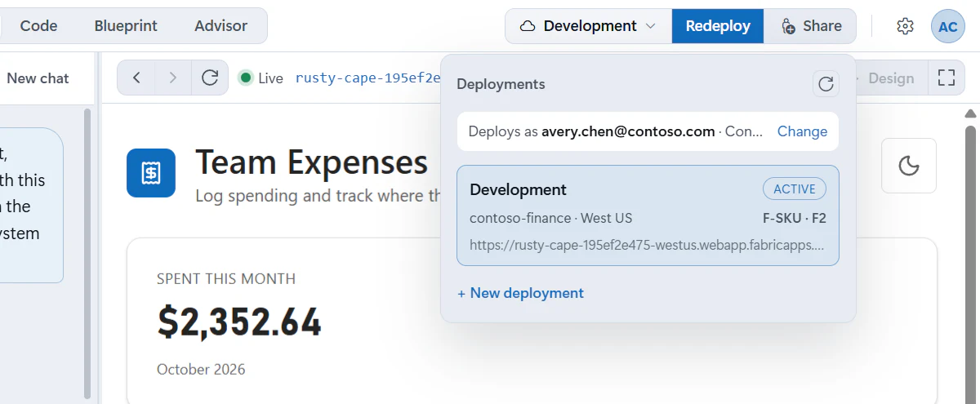Switch to the Code tab

coord(38,26)
